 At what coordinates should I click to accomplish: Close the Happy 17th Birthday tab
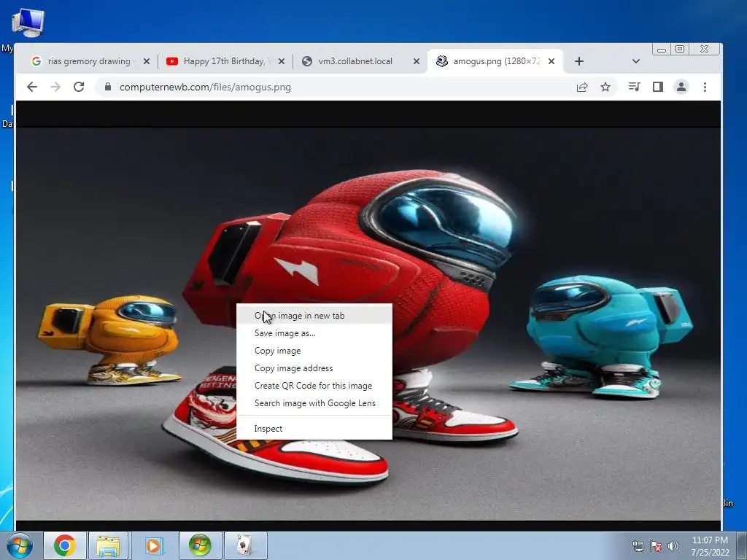(x=281, y=61)
